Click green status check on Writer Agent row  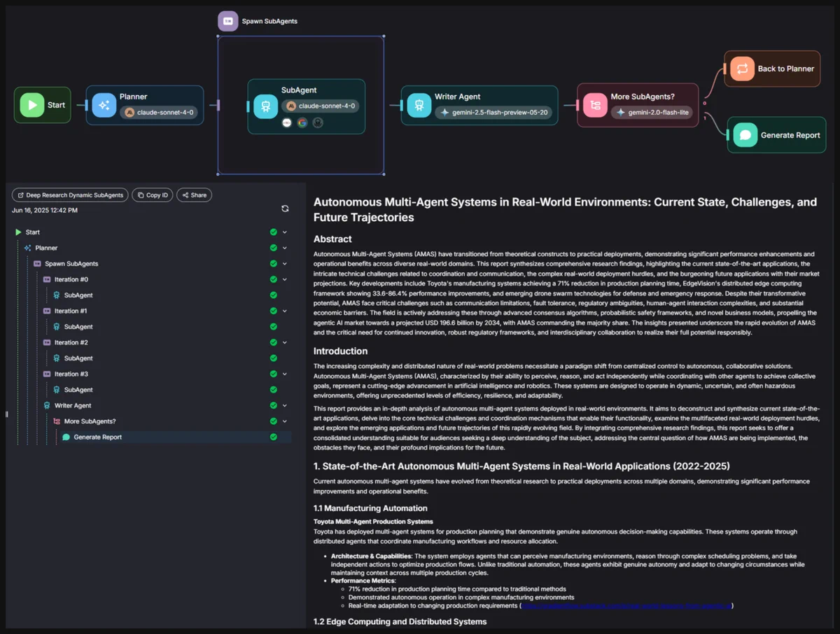point(274,405)
